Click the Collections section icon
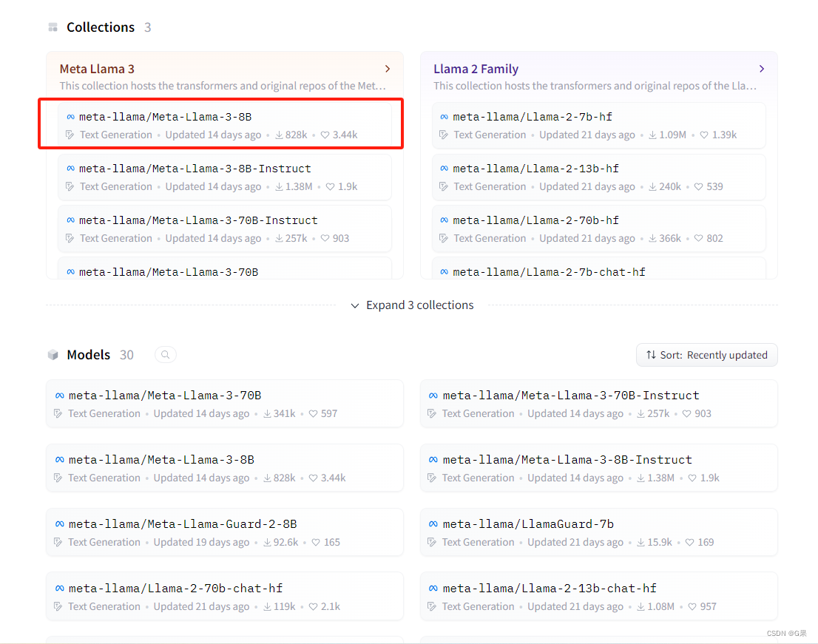The image size is (818, 644). 53,27
